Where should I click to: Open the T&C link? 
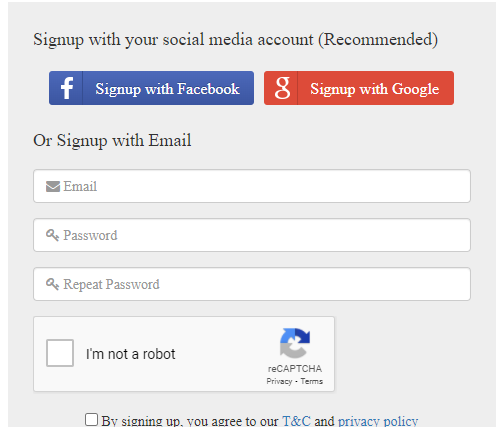coord(296,421)
